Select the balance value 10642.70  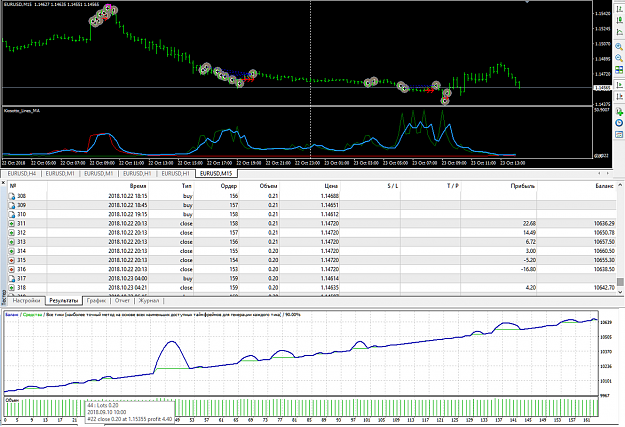604,287
